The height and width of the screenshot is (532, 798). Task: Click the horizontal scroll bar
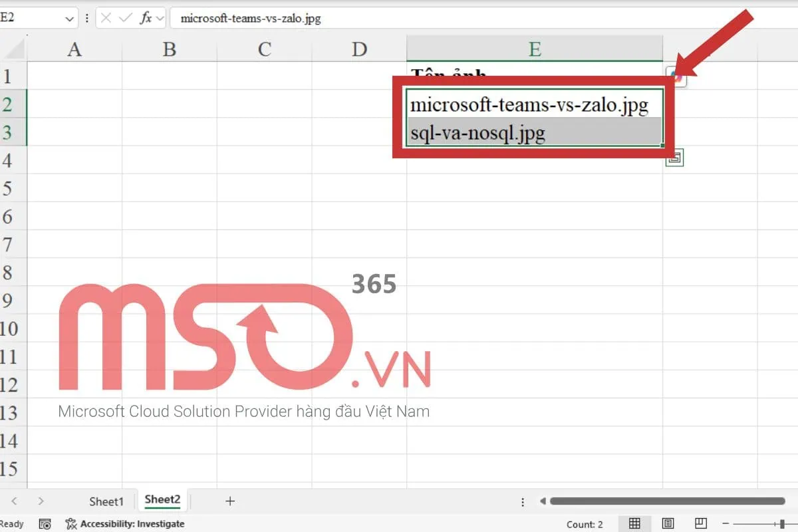coord(665,501)
